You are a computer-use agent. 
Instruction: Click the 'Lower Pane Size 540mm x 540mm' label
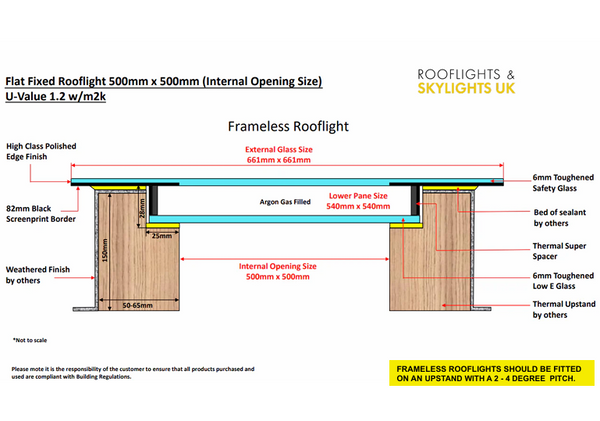tap(358, 201)
